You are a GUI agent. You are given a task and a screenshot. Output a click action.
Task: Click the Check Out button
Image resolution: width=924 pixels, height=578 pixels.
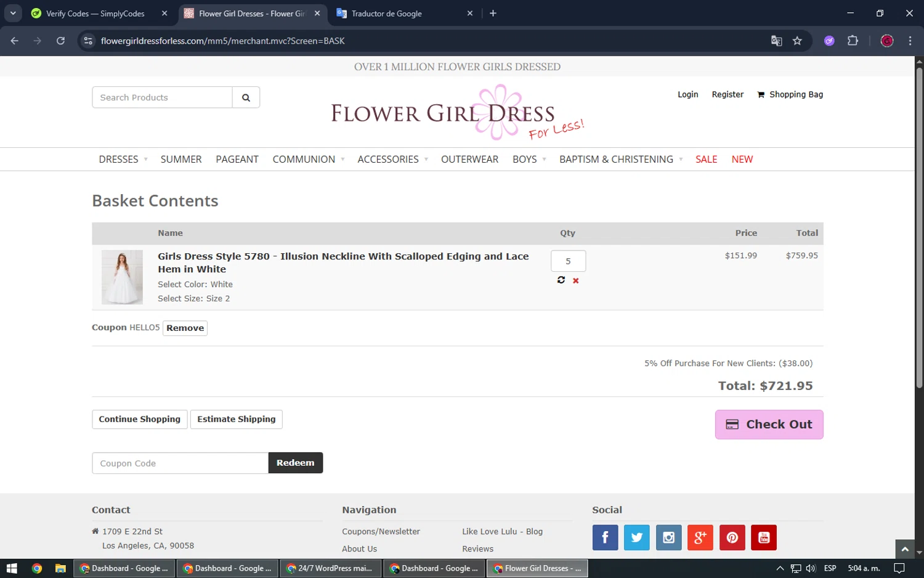tap(769, 425)
